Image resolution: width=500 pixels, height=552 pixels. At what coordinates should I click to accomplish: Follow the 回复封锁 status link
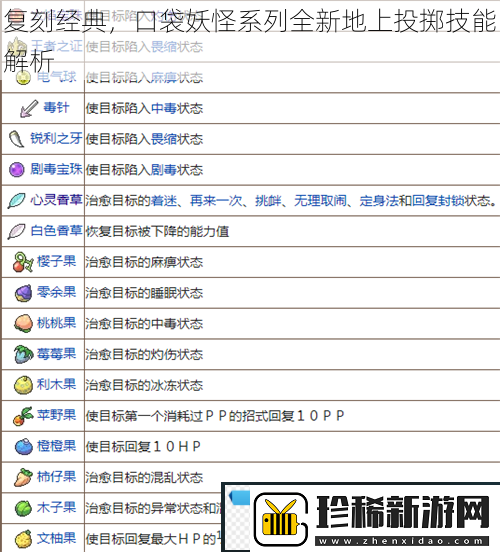(x=438, y=200)
